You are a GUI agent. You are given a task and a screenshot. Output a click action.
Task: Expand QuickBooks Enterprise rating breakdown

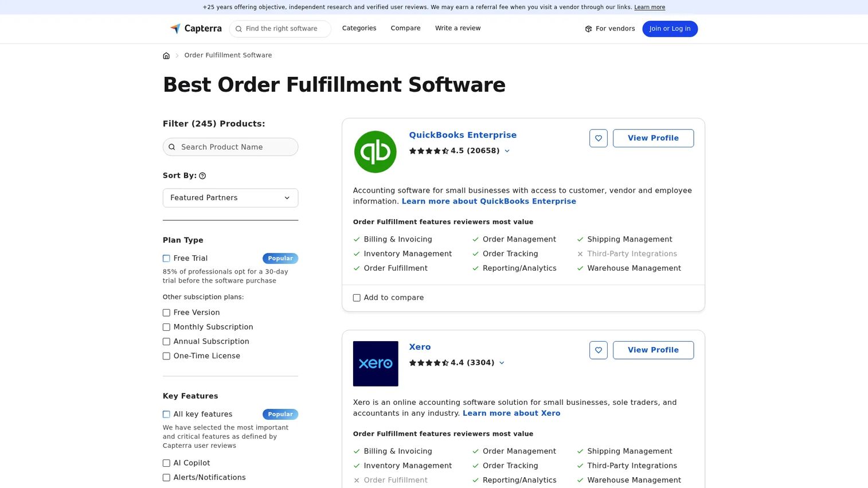tap(507, 151)
